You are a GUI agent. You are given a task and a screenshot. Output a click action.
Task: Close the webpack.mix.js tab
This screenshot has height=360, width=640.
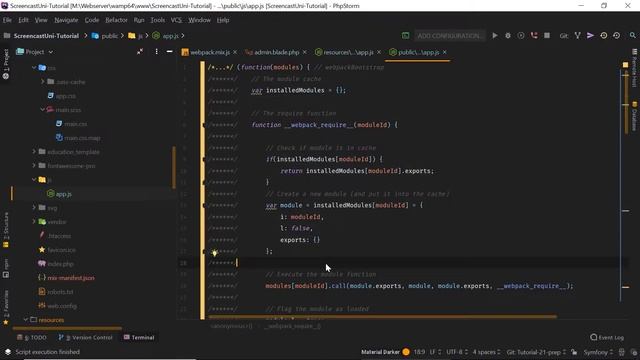[235, 52]
